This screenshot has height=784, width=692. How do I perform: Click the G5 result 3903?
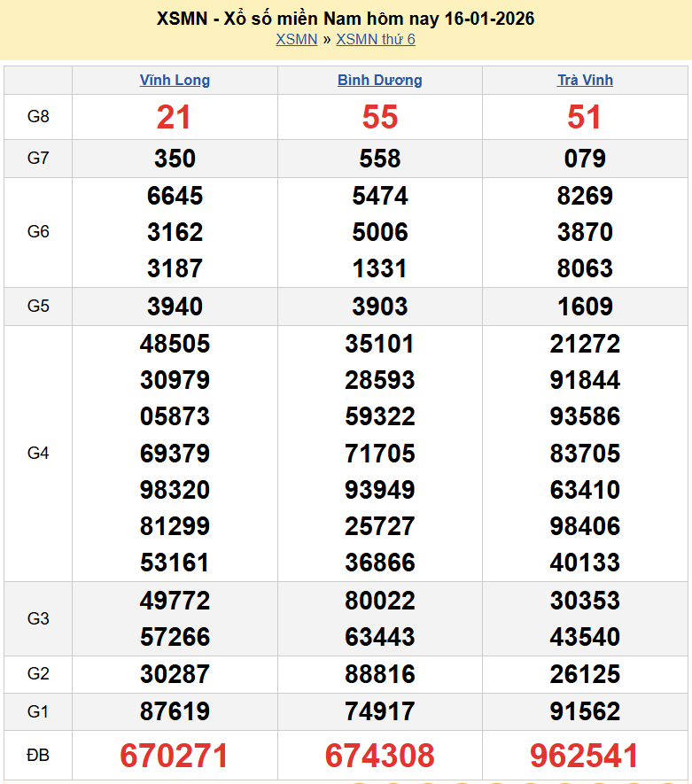(379, 307)
